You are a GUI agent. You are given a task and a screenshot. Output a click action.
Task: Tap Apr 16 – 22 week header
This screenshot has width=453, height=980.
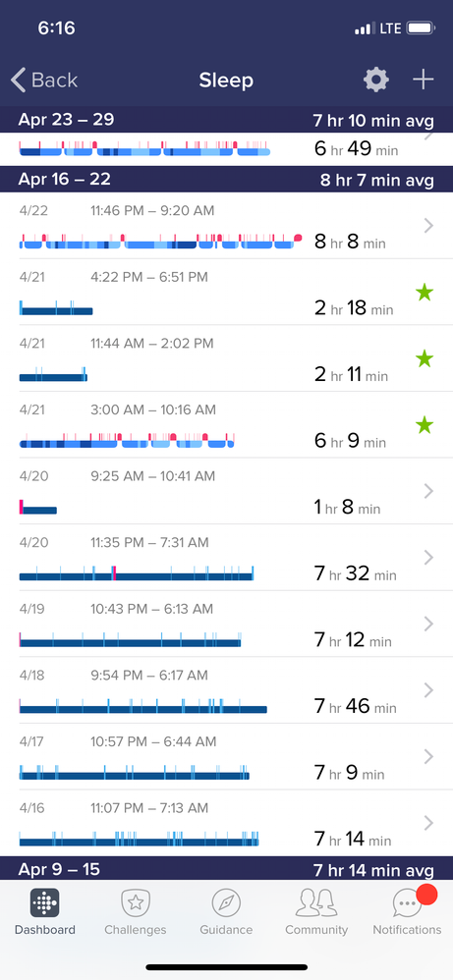pyautogui.click(x=226, y=180)
